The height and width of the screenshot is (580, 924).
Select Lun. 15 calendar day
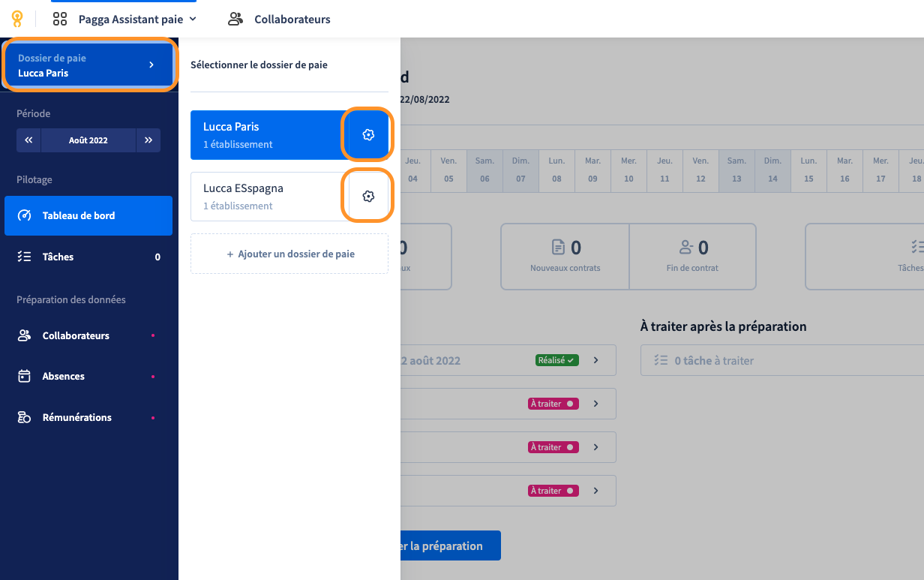pos(808,170)
